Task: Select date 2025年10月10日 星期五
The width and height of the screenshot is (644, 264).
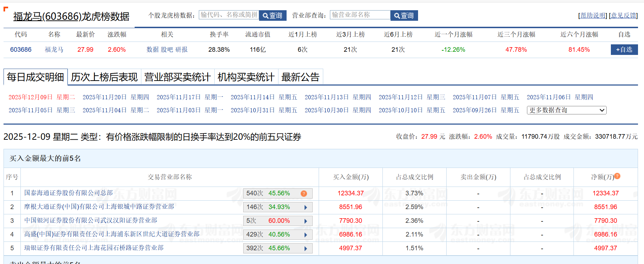Action: point(412,110)
